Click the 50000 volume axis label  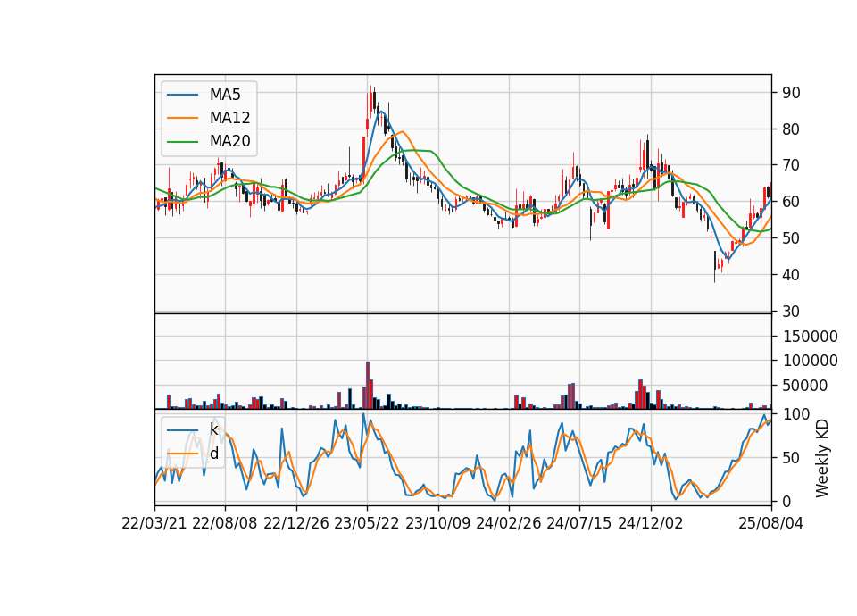point(805,386)
